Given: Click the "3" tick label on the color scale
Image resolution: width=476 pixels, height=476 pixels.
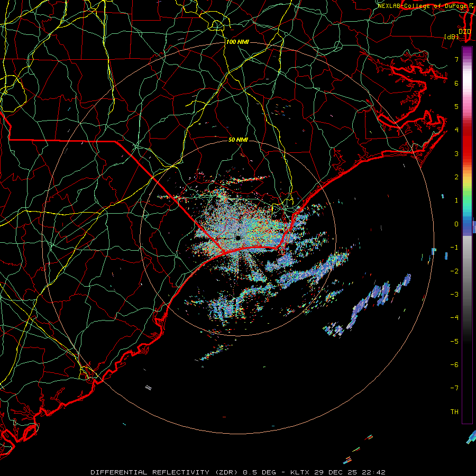Looking at the screenshot, I should pyautogui.click(x=456, y=153).
